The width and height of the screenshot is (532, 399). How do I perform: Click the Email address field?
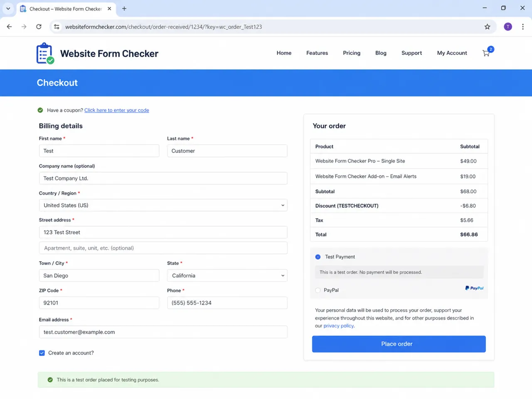(x=163, y=332)
